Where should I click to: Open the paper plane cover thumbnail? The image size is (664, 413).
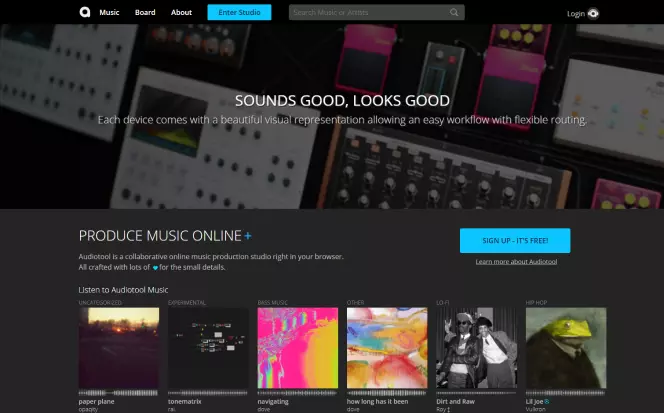pos(119,348)
